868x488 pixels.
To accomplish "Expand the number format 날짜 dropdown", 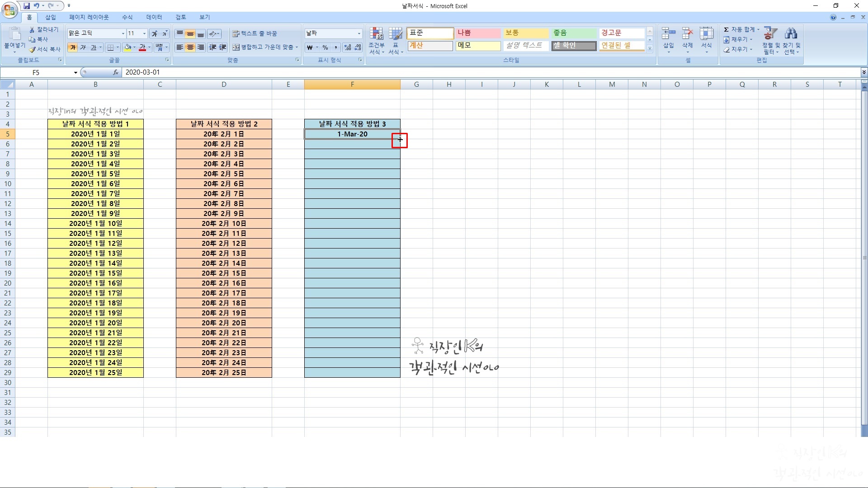I will point(359,33).
